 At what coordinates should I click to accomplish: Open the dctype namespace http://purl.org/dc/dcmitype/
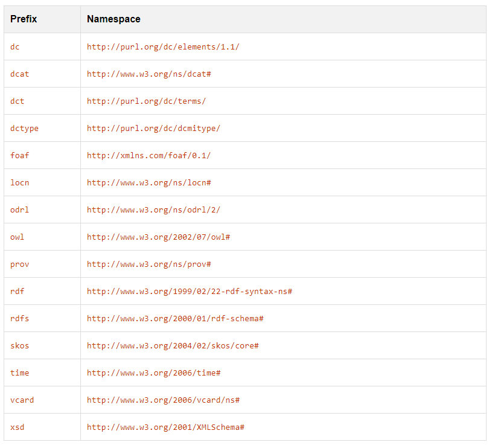[152, 128]
